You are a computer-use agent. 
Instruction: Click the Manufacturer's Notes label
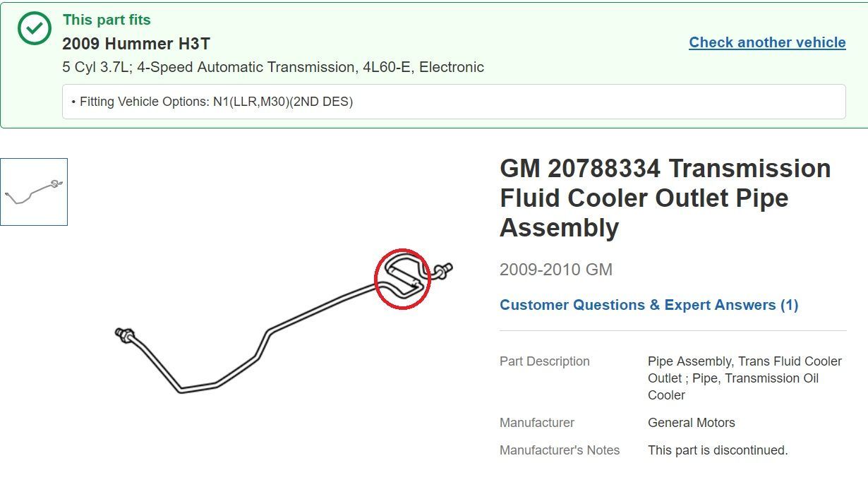click(x=559, y=450)
